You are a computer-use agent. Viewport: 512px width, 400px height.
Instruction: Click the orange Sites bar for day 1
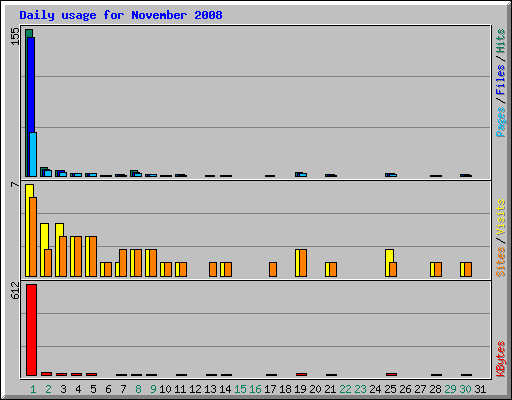(33, 237)
